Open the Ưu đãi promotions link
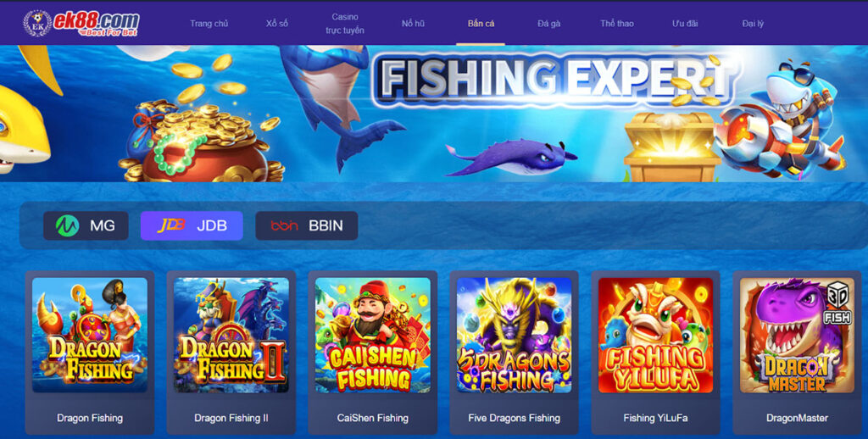The width and height of the screenshot is (868, 439). tap(685, 24)
